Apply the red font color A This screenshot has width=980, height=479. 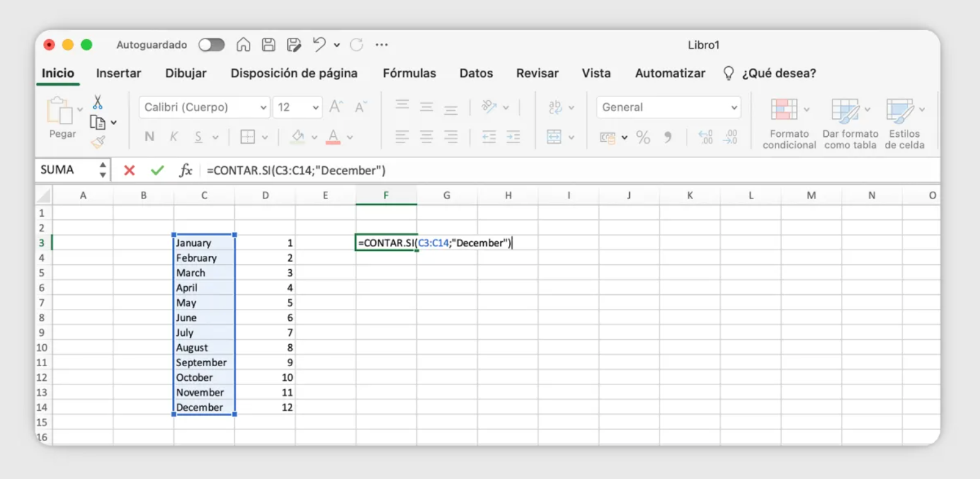[x=333, y=137]
